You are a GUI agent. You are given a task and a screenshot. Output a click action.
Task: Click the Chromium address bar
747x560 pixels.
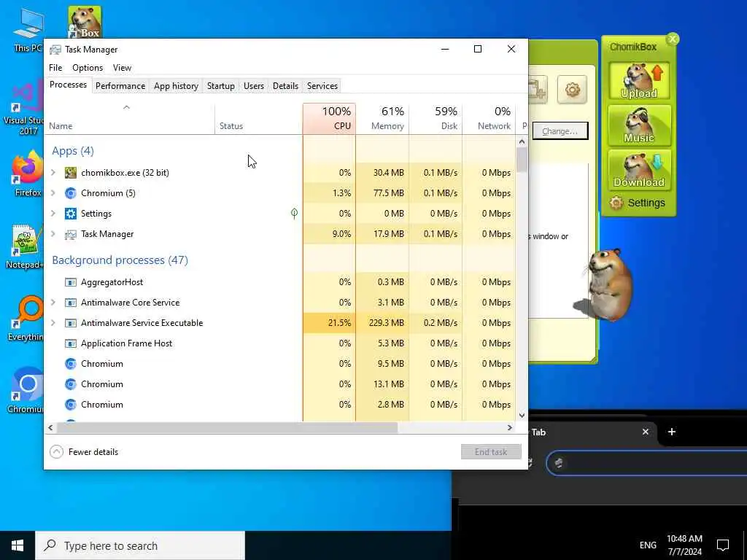point(648,462)
